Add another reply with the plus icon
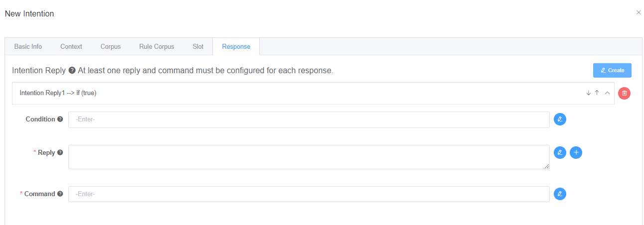The image size is (644, 225). coord(576,152)
